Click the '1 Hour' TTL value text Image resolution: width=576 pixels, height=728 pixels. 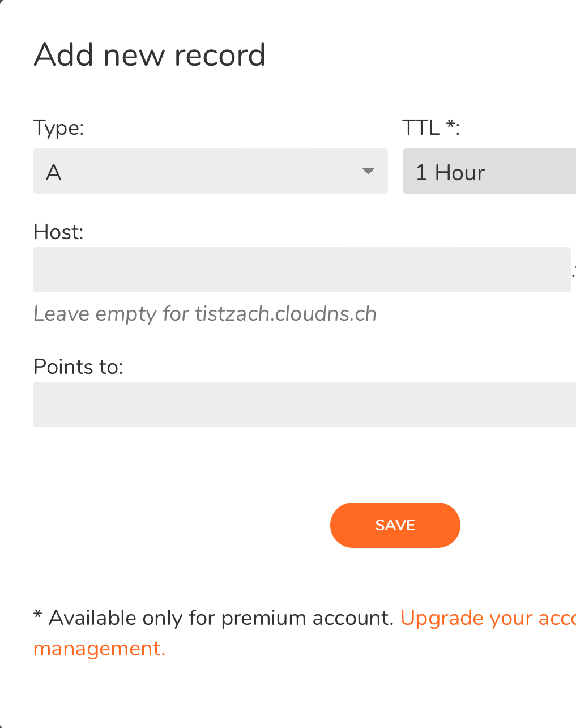pos(450,172)
